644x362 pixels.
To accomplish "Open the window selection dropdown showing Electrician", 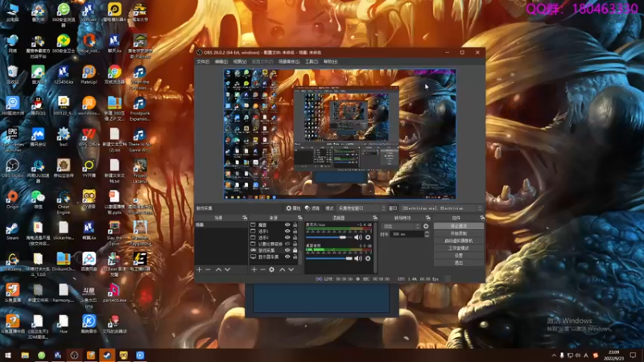I will pos(441,208).
